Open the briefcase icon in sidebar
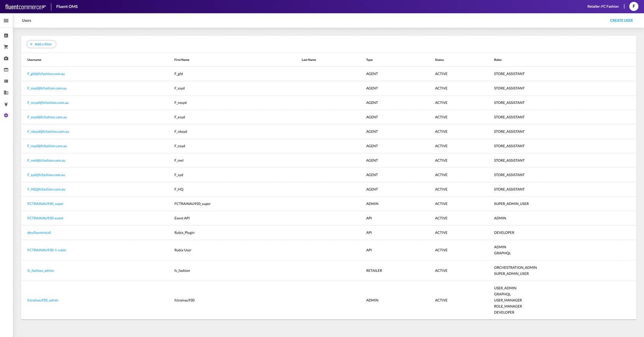Screen dimensions: 644x337 (x=6, y=59)
